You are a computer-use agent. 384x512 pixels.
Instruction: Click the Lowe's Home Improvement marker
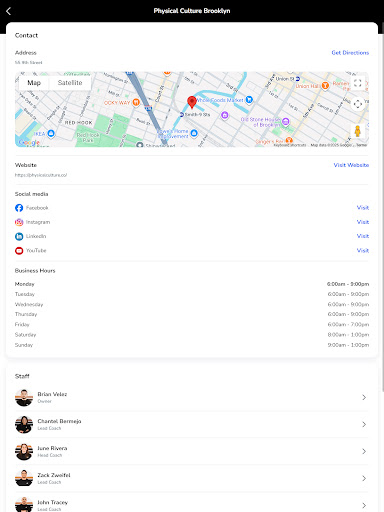pos(194,134)
